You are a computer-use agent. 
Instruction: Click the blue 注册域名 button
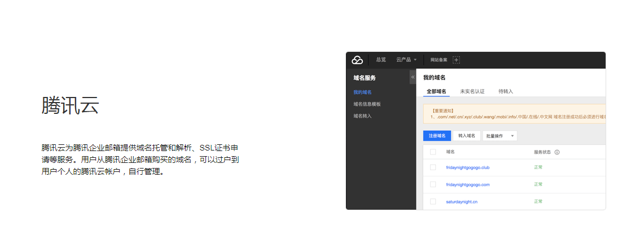[437, 136]
